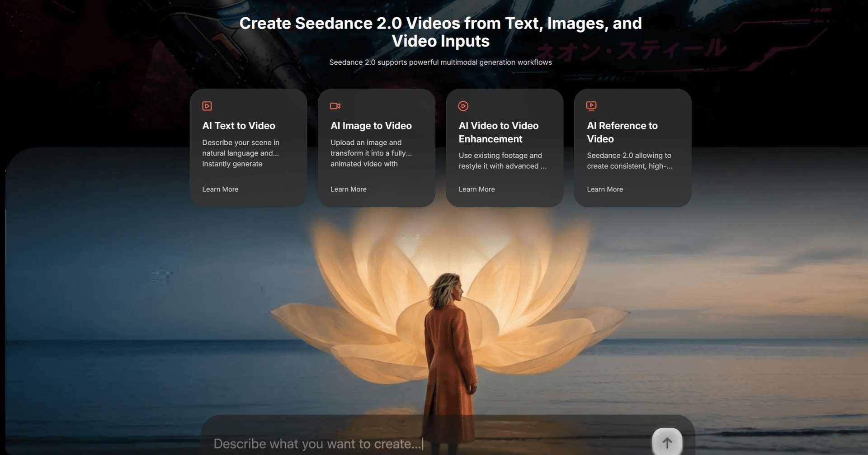The width and height of the screenshot is (868, 455).
Task: Click 'Seedance 2.0 allowing to create consistent' text
Action: click(x=629, y=161)
